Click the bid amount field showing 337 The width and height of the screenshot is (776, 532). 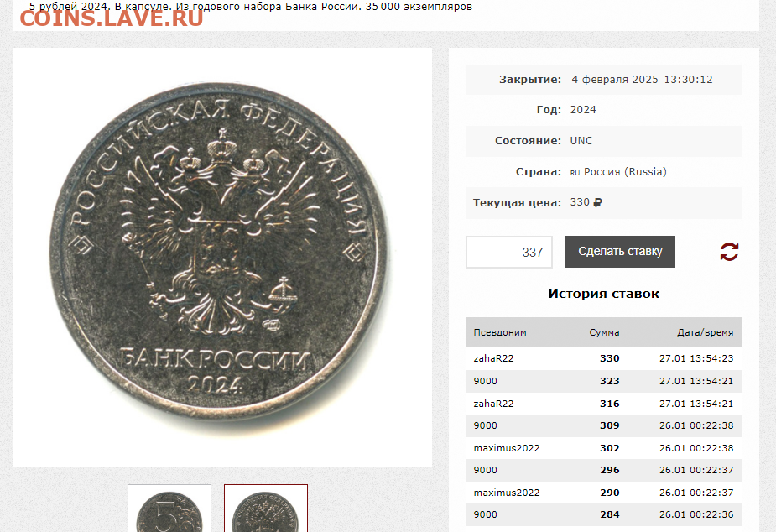[508, 252]
